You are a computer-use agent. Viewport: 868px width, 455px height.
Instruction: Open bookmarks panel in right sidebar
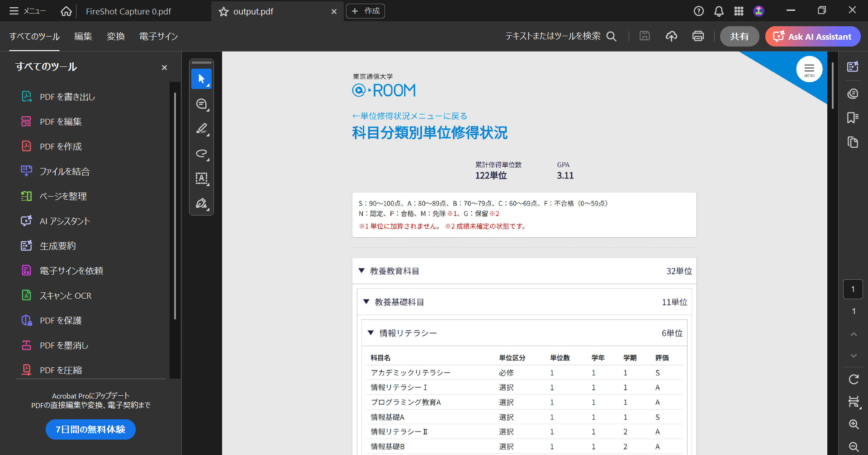[853, 118]
